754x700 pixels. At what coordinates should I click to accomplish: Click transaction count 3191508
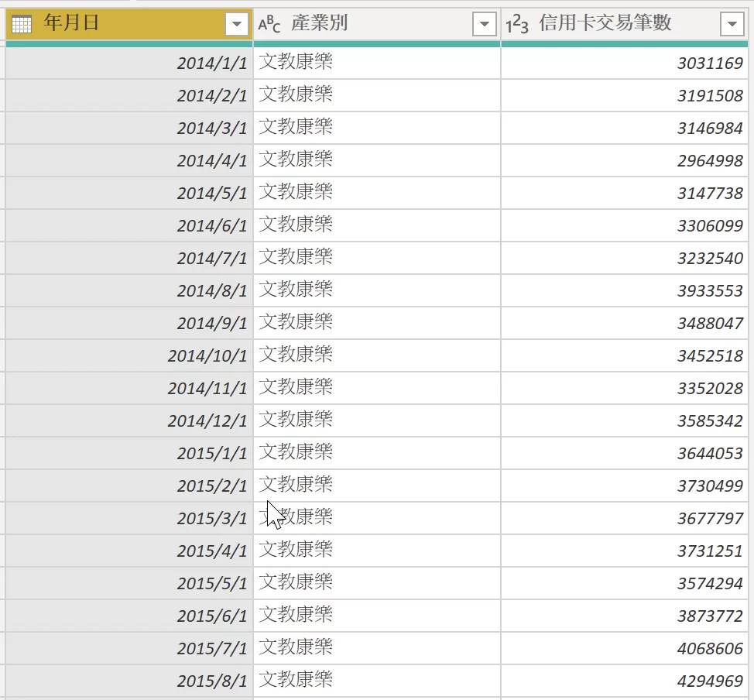tap(625, 96)
